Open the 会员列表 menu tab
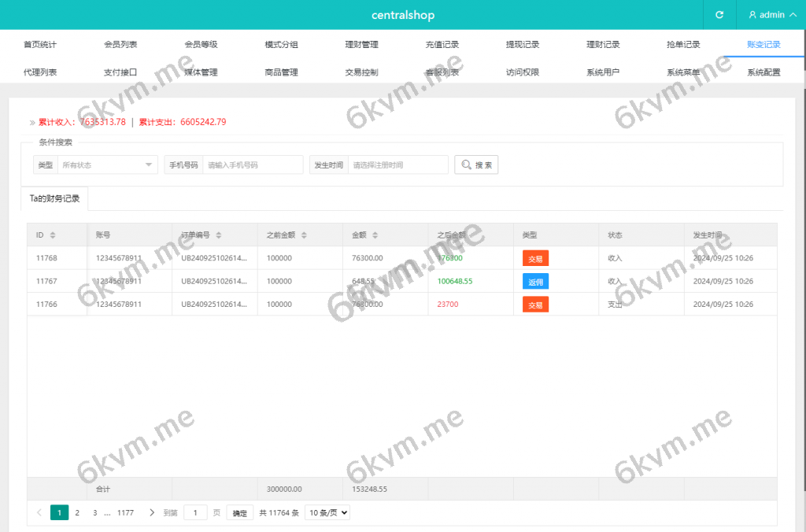 point(120,45)
